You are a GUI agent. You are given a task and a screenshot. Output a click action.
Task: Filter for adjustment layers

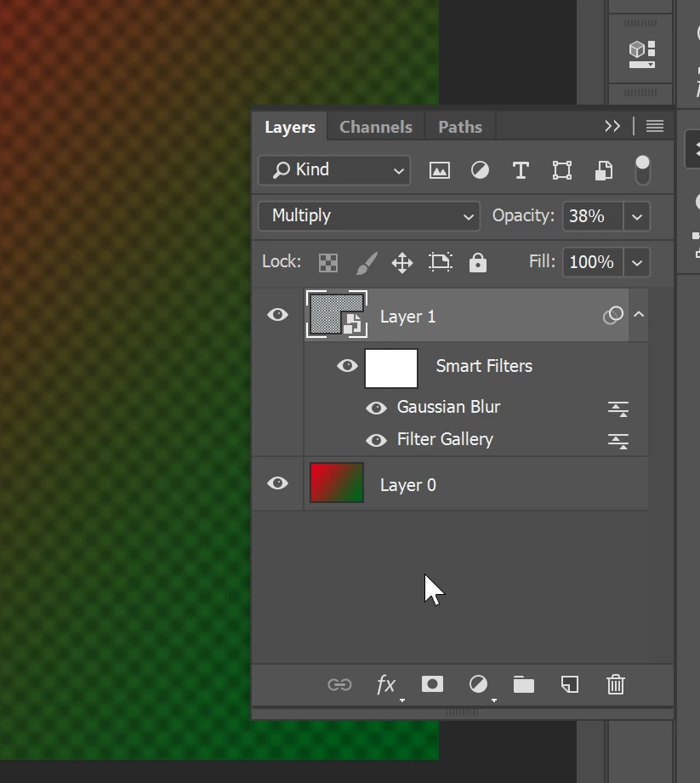[480, 170]
